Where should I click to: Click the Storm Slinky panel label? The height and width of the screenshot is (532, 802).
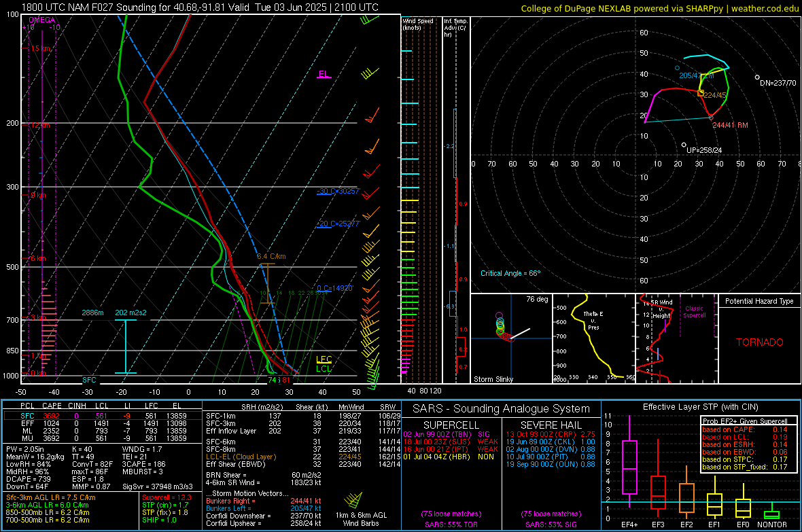pos(493,379)
